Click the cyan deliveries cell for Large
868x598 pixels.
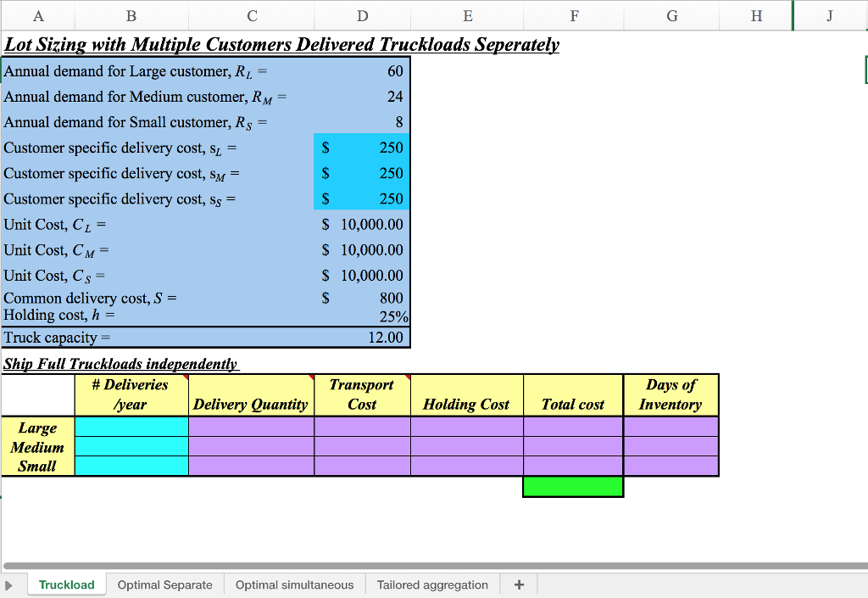pyautogui.click(x=131, y=427)
